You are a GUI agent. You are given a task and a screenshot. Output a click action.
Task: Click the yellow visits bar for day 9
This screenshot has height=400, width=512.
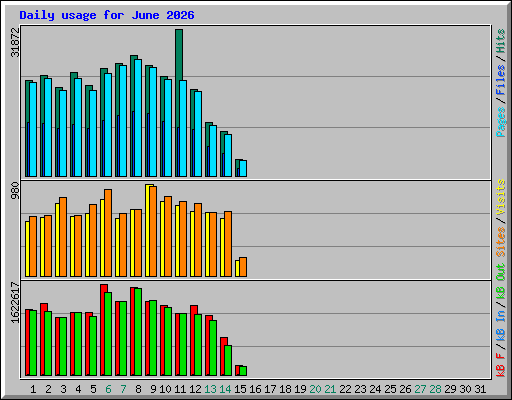tap(148, 230)
